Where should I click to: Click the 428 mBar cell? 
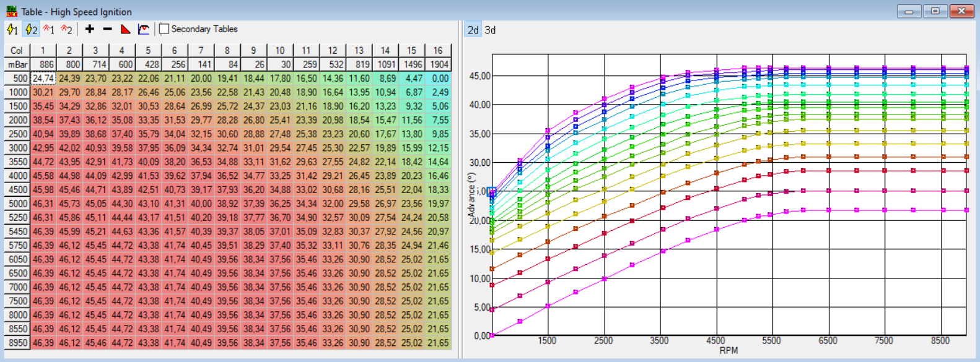(148, 64)
